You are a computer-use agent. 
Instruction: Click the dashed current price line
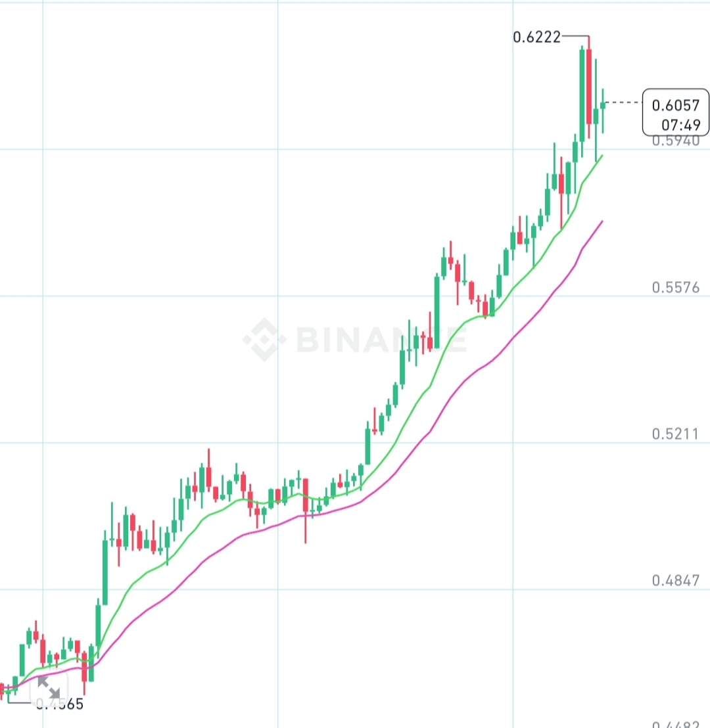click(624, 102)
